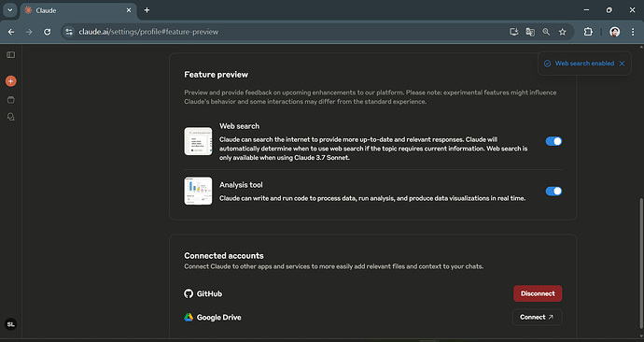This screenshot has height=342, width=644.
Task: Connect Google Drive account
Action: pyautogui.click(x=537, y=317)
